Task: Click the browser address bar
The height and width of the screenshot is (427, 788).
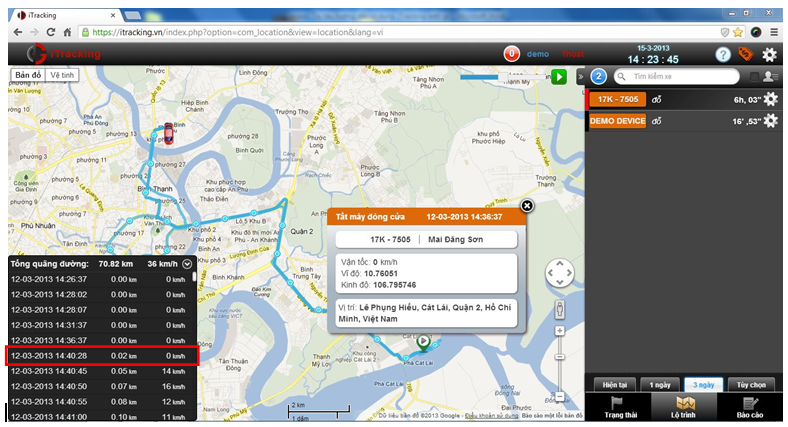Action: [399, 32]
